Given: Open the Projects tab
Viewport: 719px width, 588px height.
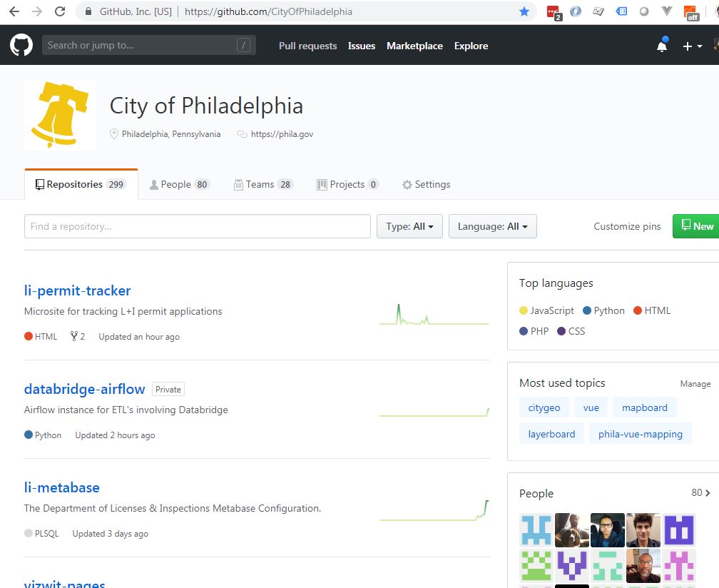Looking at the screenshot, I should click(x=347, y=184).
